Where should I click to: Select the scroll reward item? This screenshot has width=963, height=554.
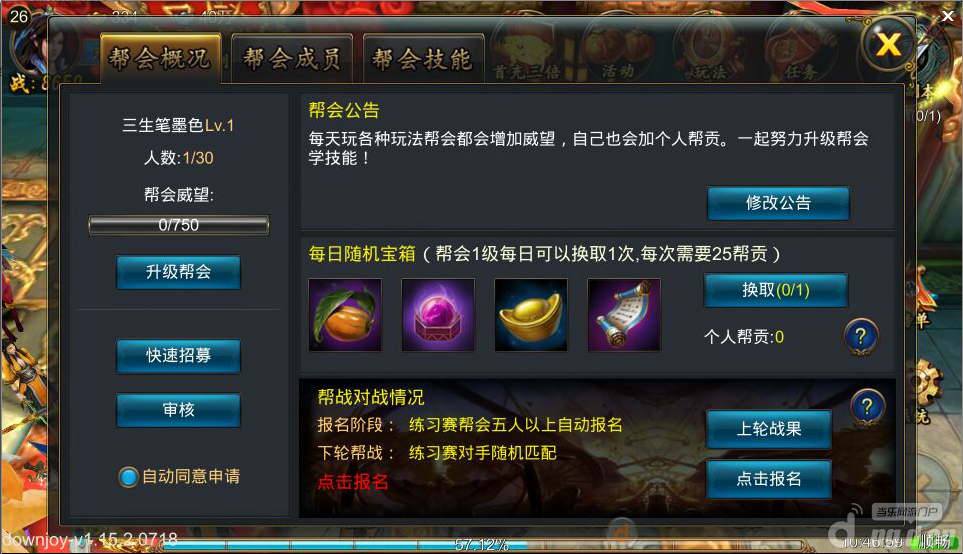[x=624, y=315]
